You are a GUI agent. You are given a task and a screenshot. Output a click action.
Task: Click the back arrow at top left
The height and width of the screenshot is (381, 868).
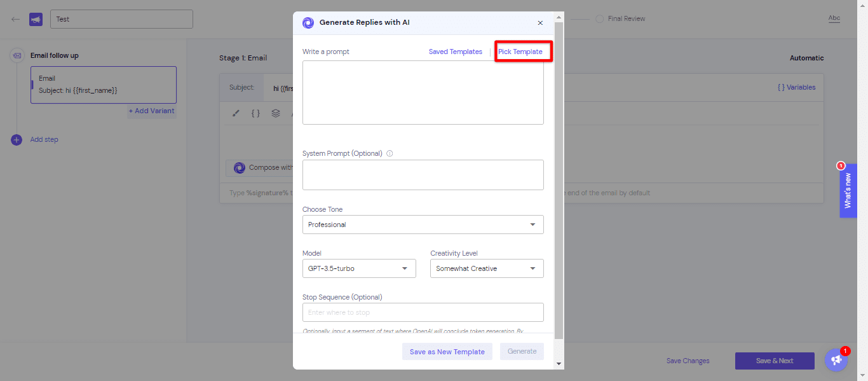pos(15,18)
